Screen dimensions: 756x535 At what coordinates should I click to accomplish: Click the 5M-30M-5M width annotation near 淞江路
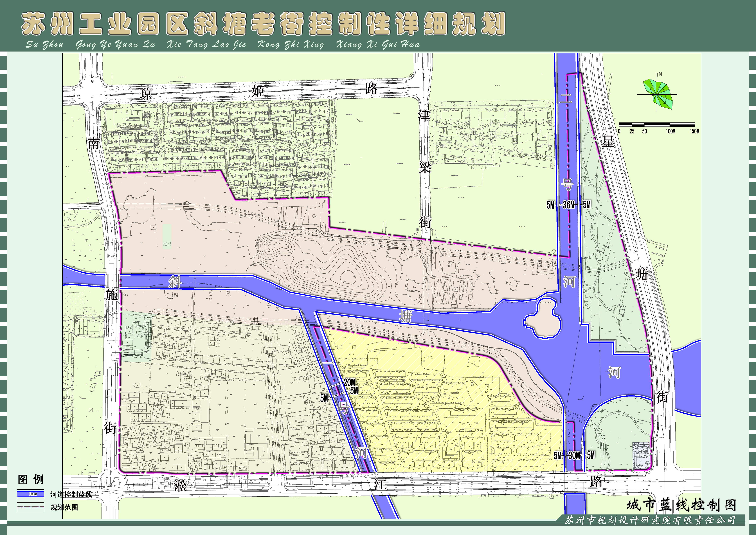pos(574,456)
